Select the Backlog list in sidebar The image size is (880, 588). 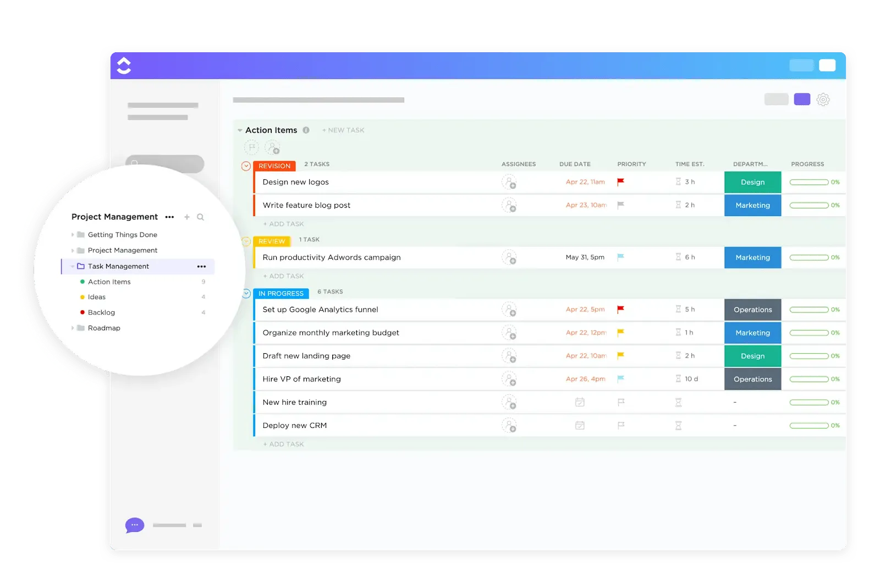point(102,312)
